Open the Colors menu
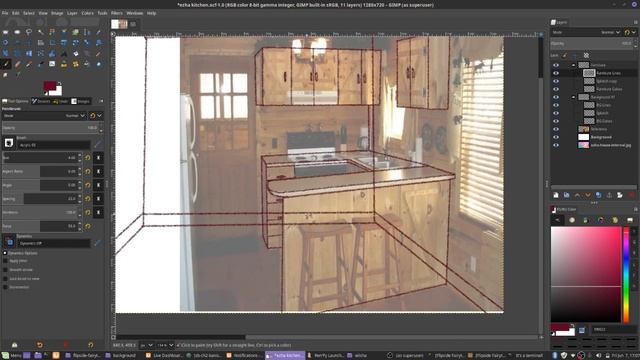The image size is (640, 360). pos(87,13)
